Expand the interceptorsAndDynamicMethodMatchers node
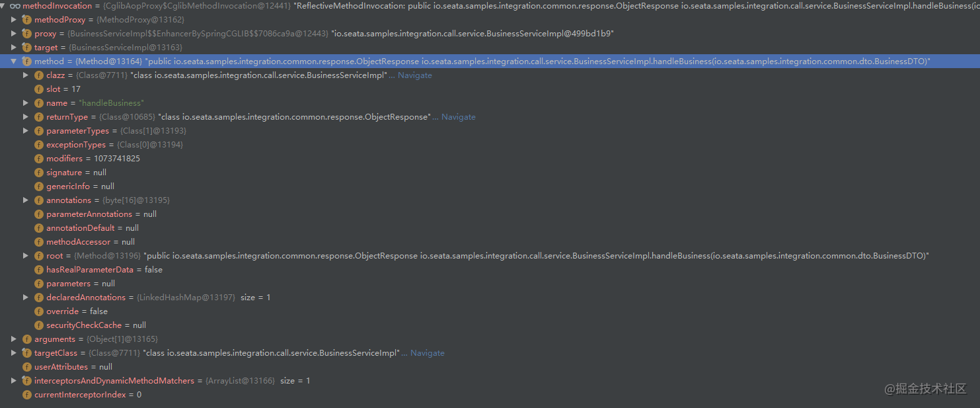Screen dimensions: 980x408 pos(14,380)
